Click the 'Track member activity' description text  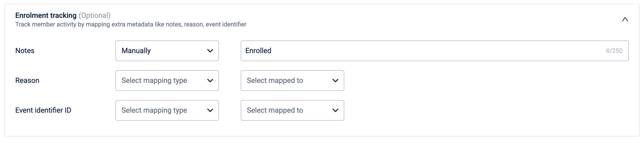(x=131, y=24)
